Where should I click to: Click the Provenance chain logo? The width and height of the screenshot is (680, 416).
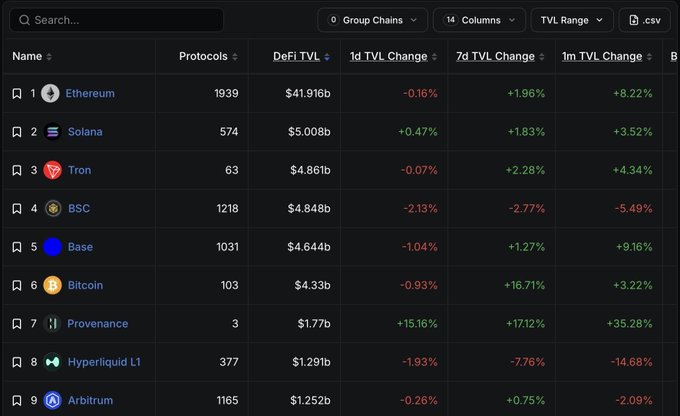coord(52,324)
